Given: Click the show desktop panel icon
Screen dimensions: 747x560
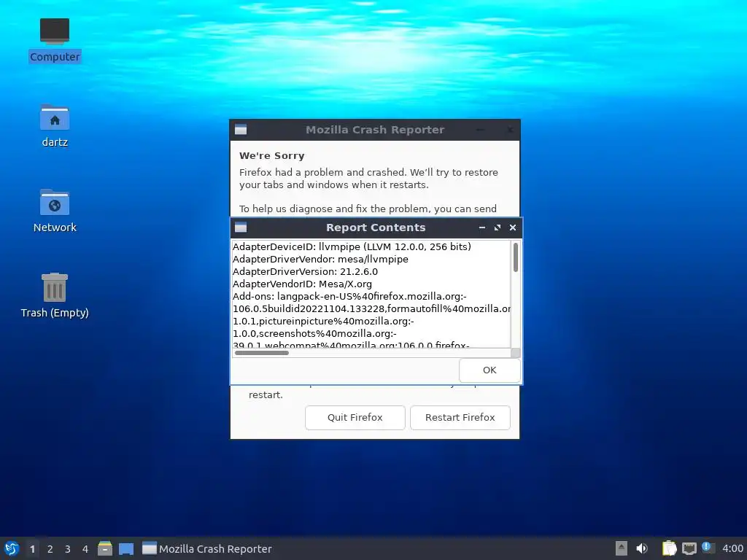Looking at the screenshot, I should 126,548.
